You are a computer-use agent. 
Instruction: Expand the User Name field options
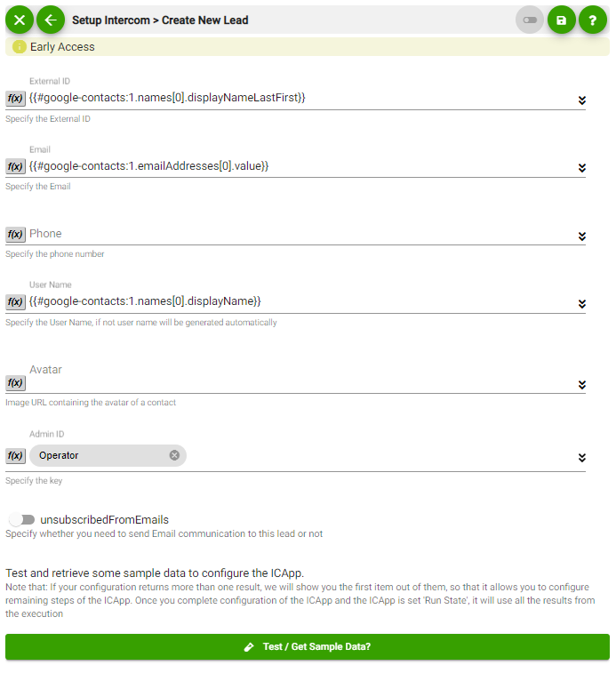581,304
